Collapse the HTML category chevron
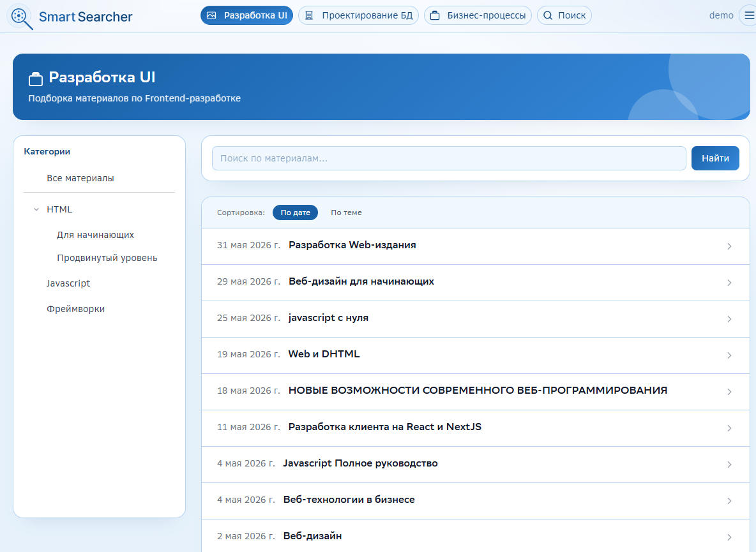Screen dimensions: 756x552 pos(36,209)
